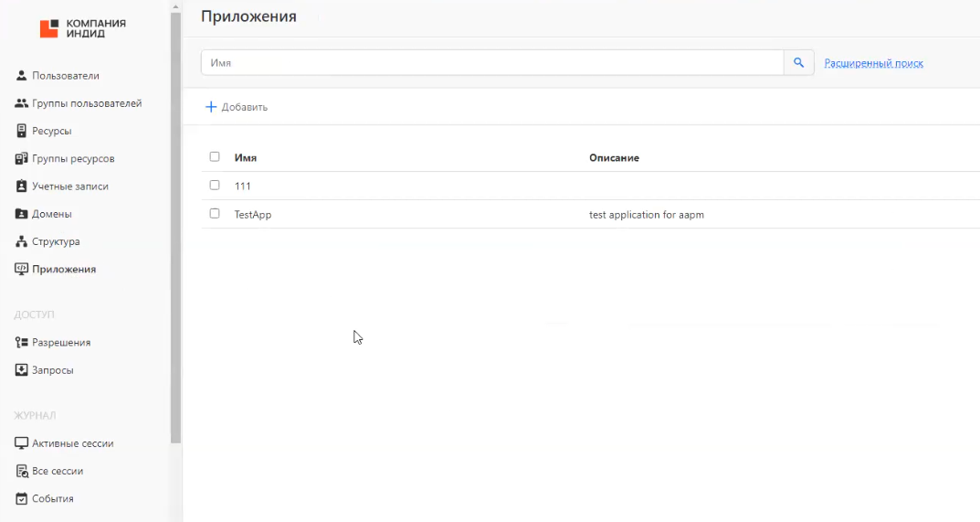980x522 pixels.
Task: Open the Группы ресурсов menu item
Action: (73, 159)
